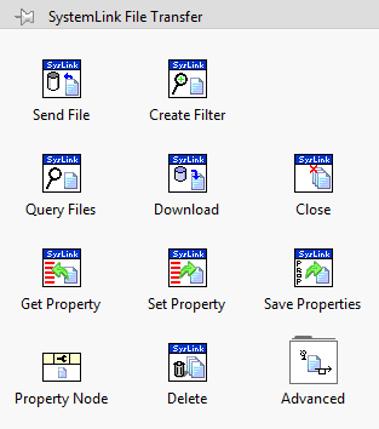Pick the Get Property VI icon
This screenshot has height=429, width=379.
(x=62, y=268)
